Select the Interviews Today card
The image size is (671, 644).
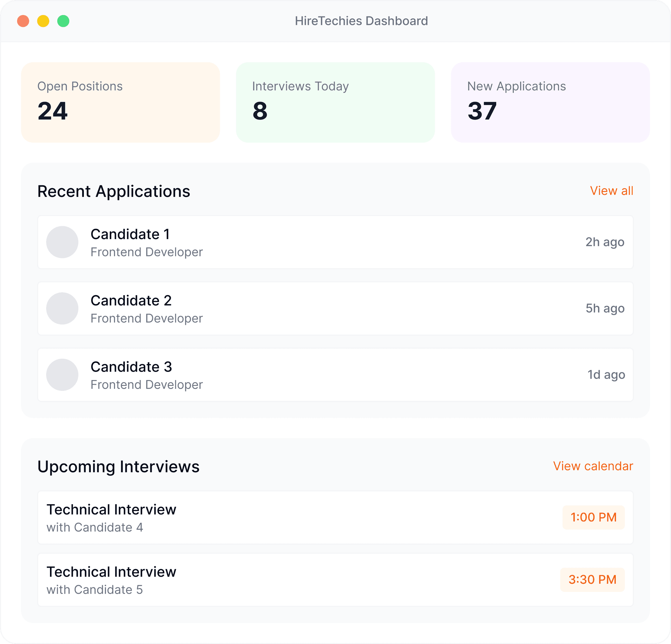(x=335, y=102)
